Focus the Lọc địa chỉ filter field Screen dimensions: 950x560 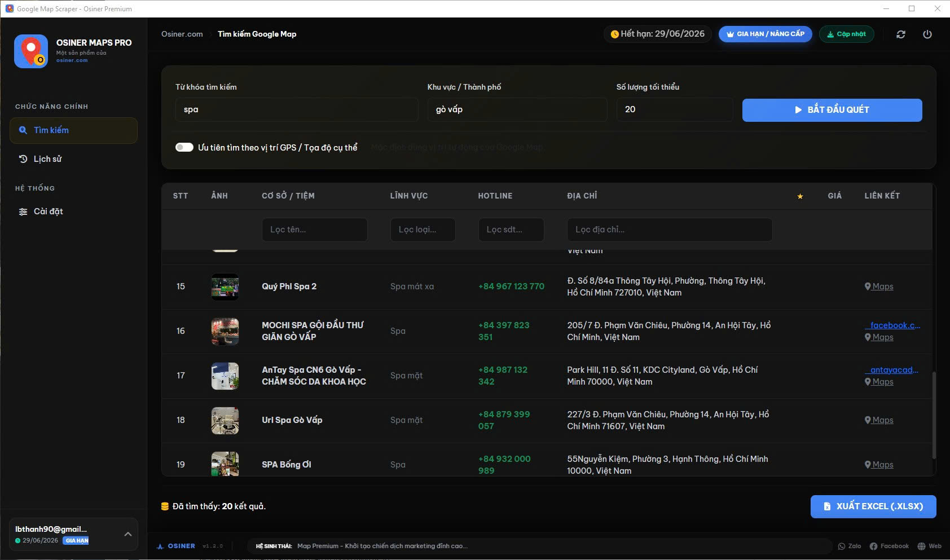pos(669,230)
